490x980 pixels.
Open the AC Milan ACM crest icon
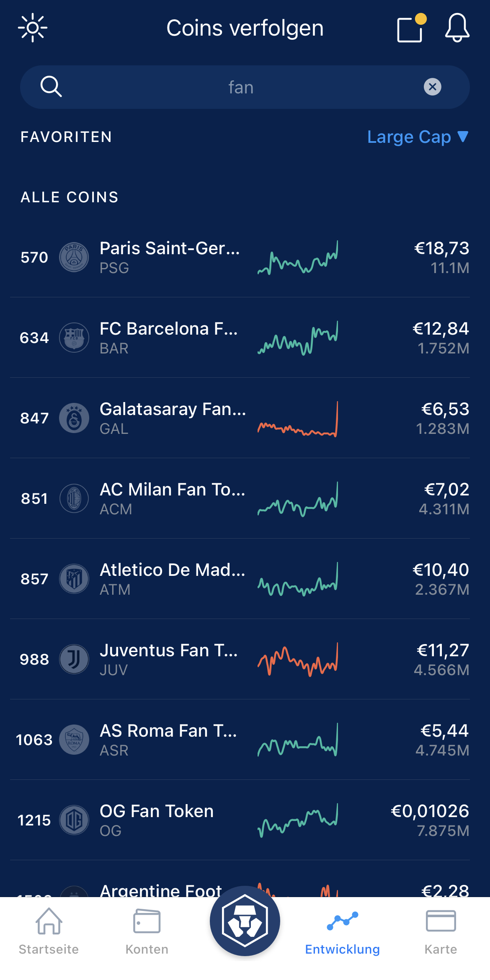[74, 498]
